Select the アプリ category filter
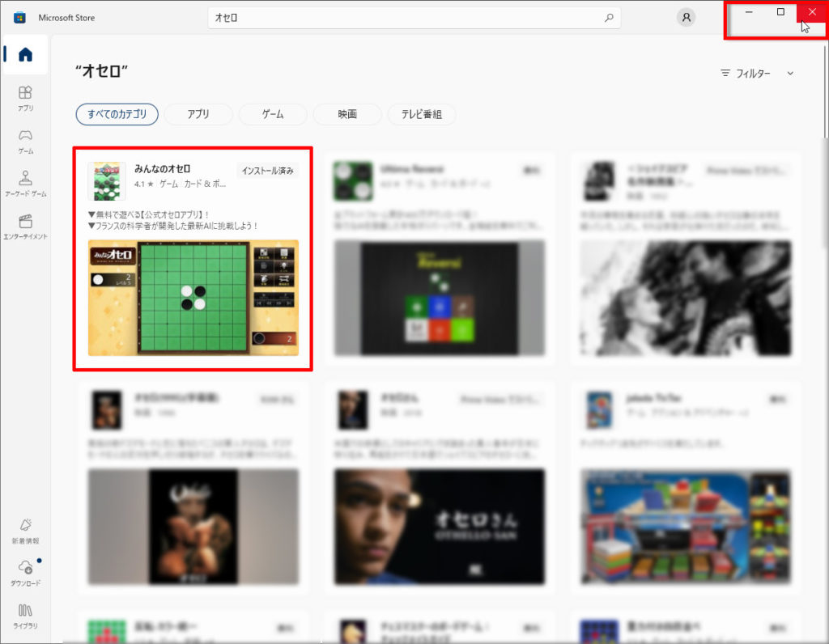Image resolution: width=829 pixels, height=644 pixels. pos(198,114)
